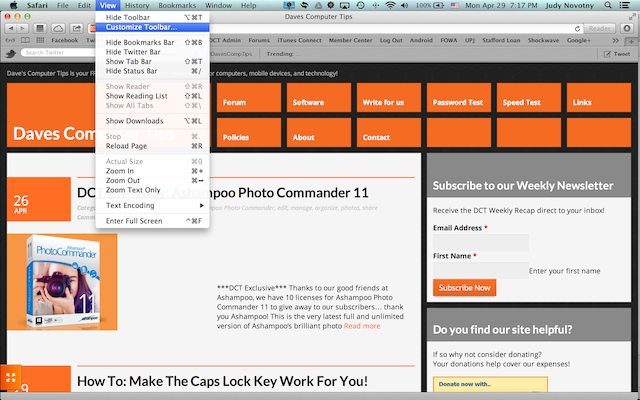Click the Photo Commander product thumbnail
Screen dimensions: 640x400
(x=62, y=282)
